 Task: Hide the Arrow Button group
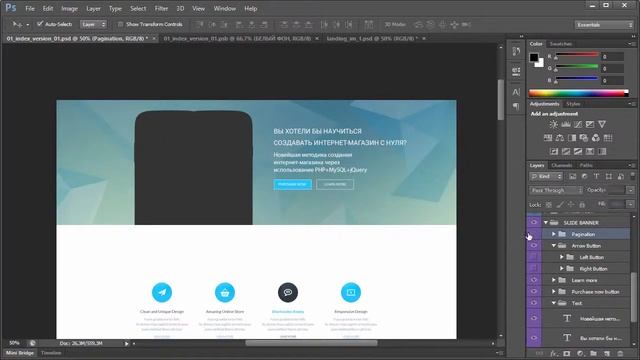coord(533,245)
